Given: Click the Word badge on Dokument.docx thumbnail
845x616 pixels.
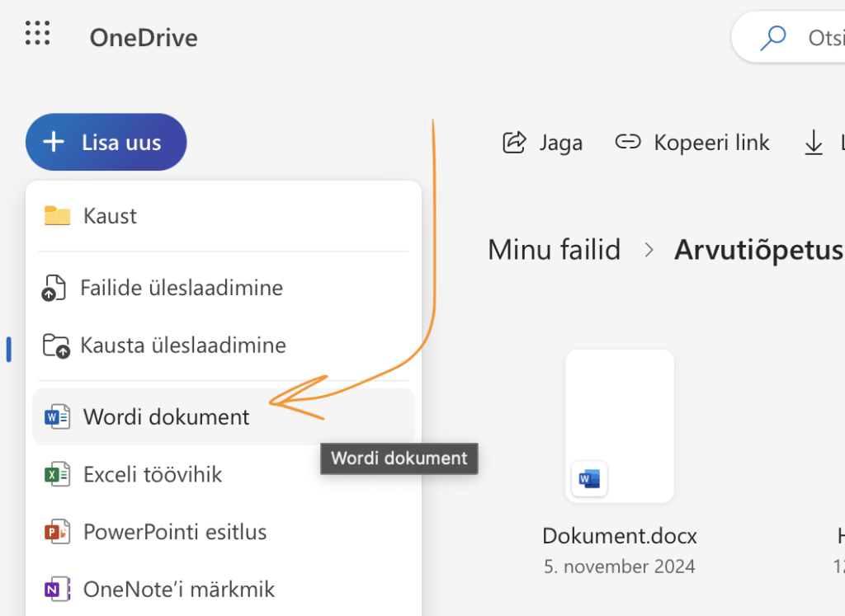Looking at the screenshot, I should tap(589, 478).
